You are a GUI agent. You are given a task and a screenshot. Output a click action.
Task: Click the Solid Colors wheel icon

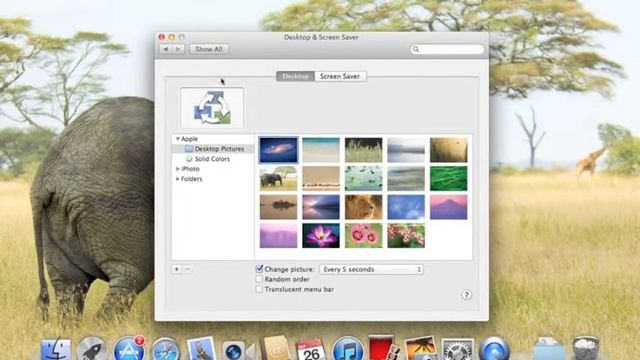[189, 159]
